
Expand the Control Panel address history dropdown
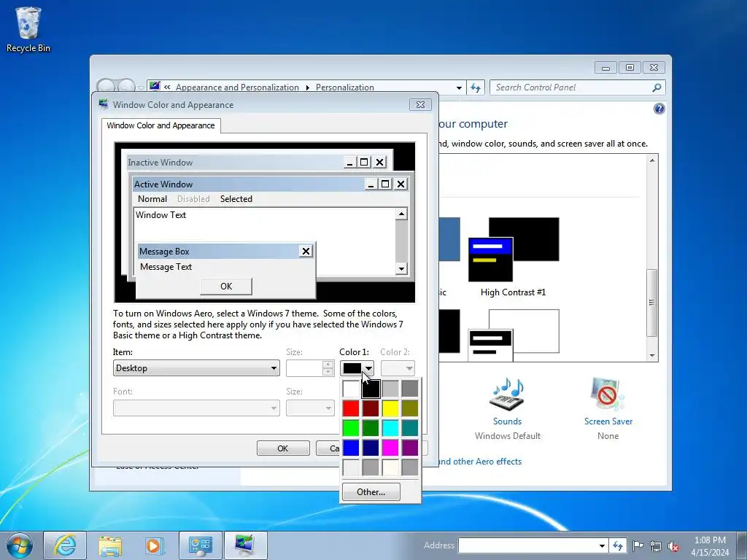(459, 87)
